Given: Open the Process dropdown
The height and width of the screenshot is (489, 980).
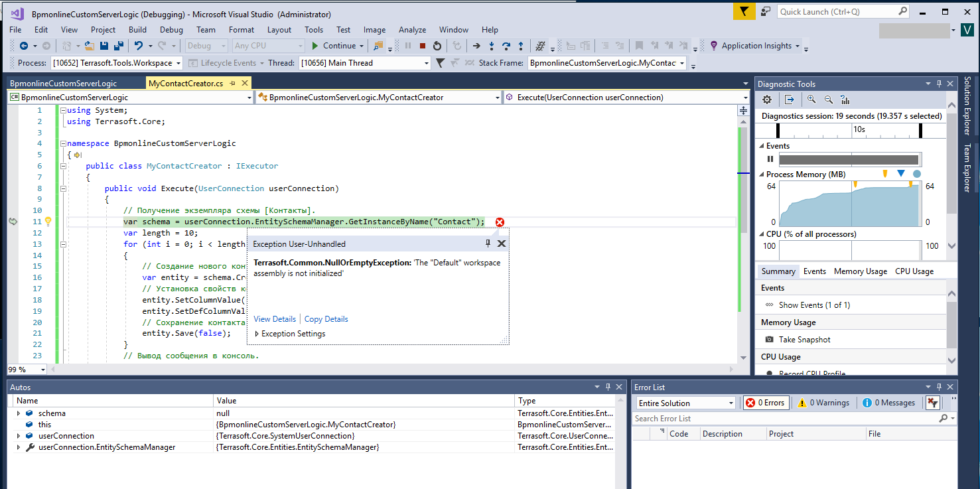Looking at the screenshot, I should tap(177, 63).
